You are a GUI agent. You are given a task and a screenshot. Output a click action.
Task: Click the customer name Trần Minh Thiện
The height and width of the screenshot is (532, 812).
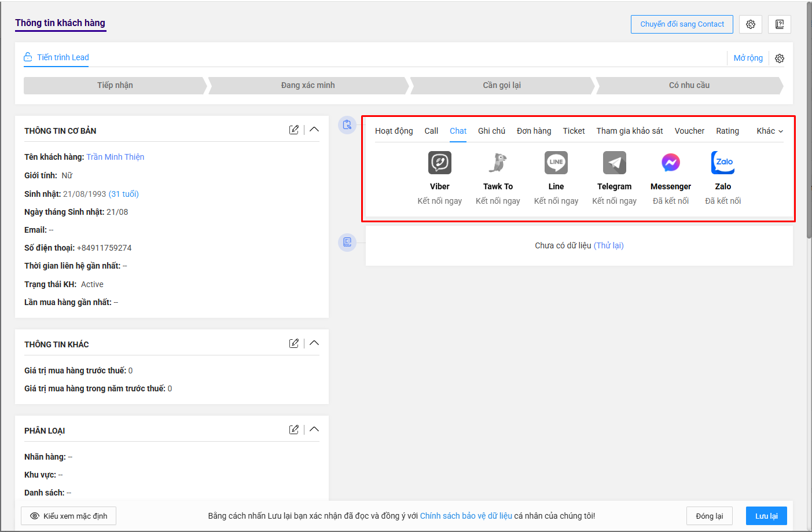coord(115,157)
